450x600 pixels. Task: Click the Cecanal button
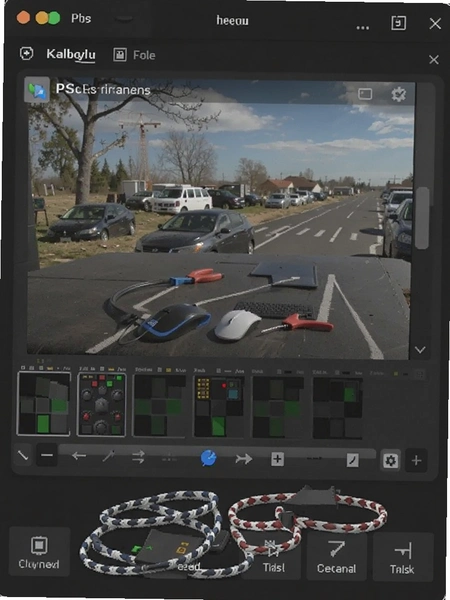337,557
